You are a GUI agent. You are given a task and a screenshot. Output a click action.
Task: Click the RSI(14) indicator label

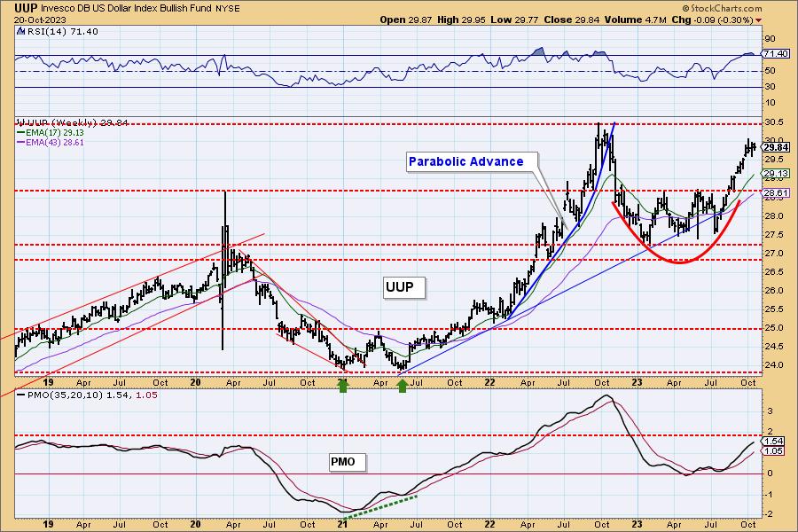point(44,30)
